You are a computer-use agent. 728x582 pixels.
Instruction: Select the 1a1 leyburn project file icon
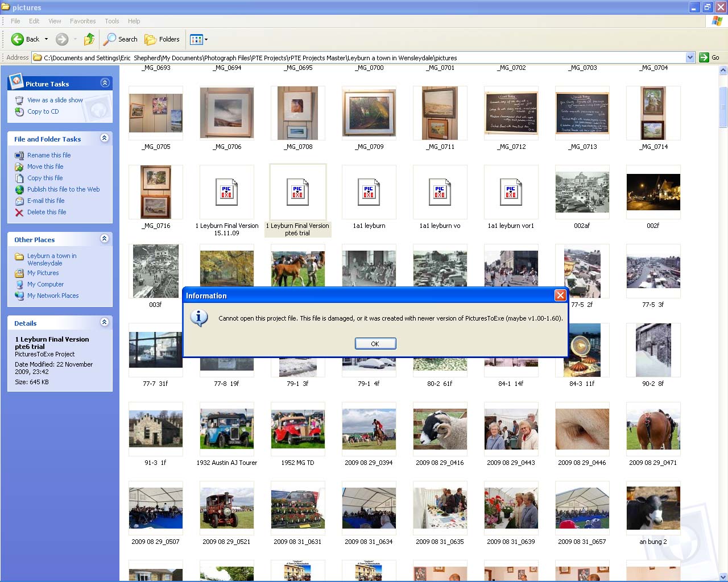tap(369, 192)
